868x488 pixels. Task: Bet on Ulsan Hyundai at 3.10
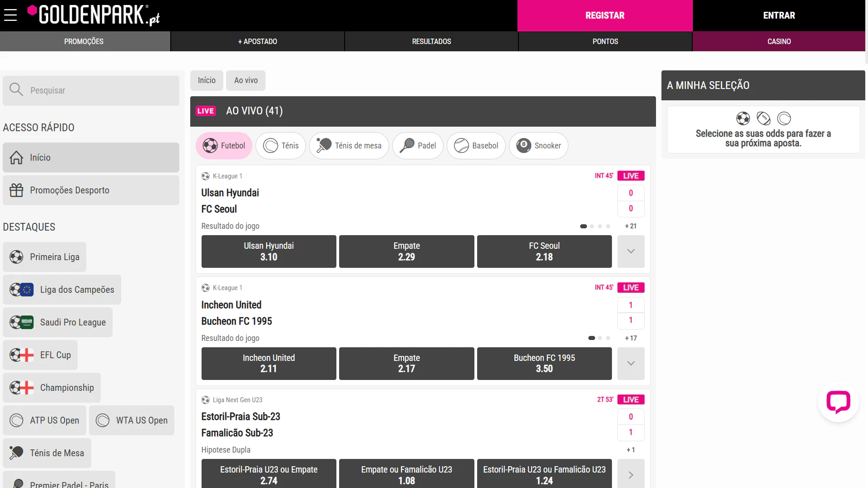pos(269,251)
